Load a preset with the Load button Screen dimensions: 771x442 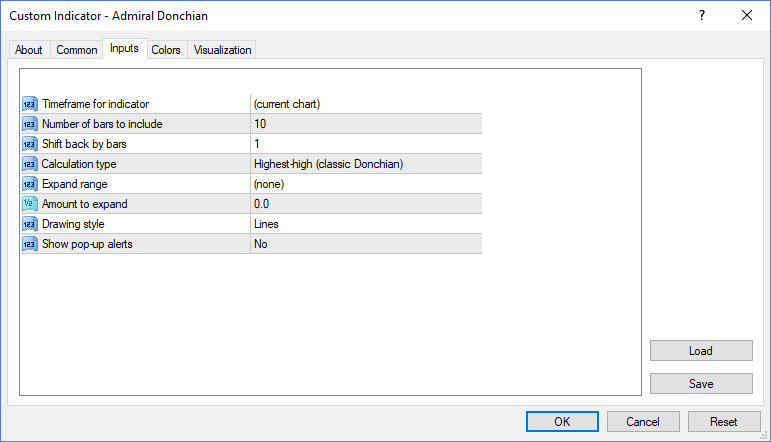tap(701, 351)
